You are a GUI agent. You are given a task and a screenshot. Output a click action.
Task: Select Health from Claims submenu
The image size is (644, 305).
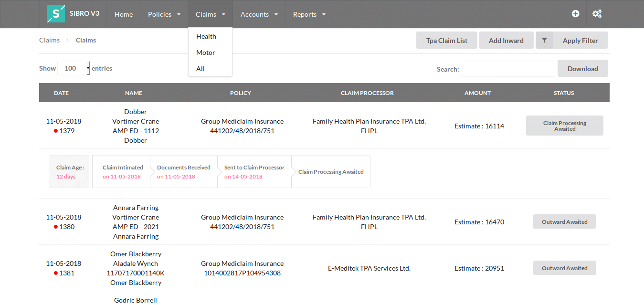(206, 36)
